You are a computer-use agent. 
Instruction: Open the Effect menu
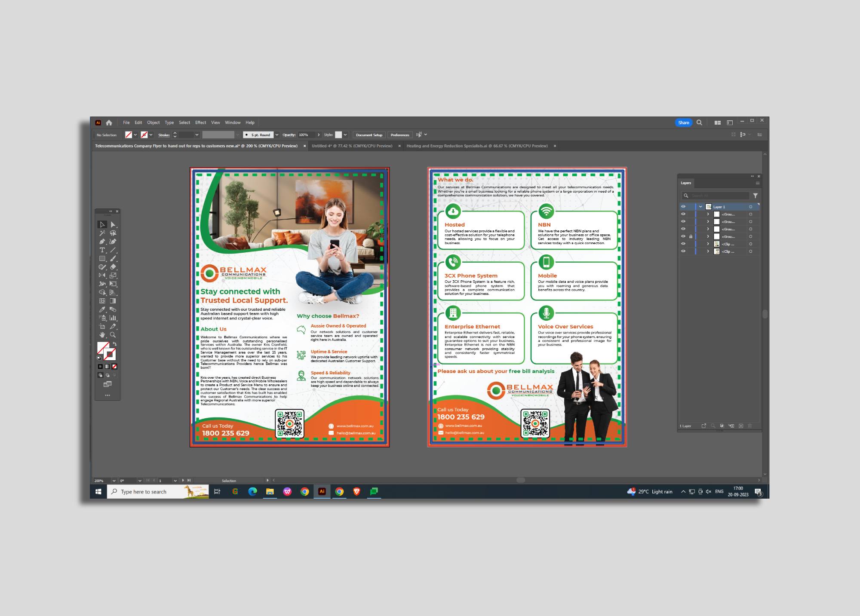pyautogui.click(x=200, y=123)
